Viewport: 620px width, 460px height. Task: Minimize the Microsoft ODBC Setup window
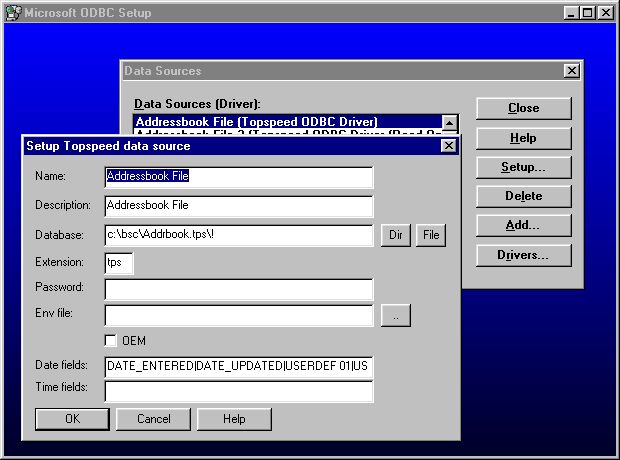(571, 13)
